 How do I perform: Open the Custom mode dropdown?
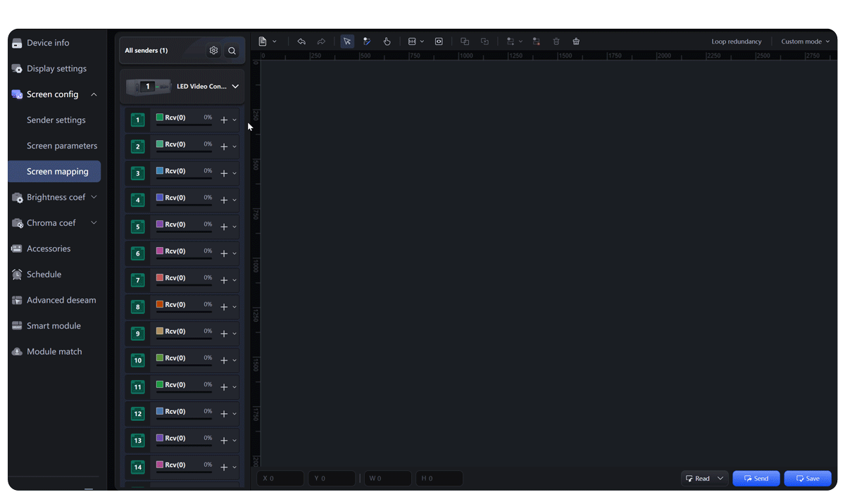tap(805, 42)
